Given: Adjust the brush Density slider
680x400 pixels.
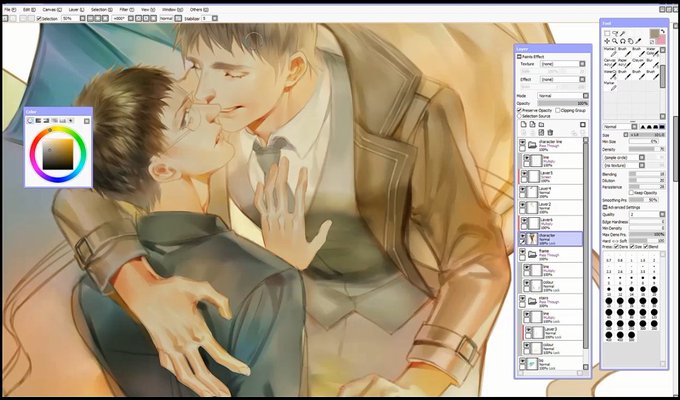Looking at the screenshot, I should click(x=647, y=149).
